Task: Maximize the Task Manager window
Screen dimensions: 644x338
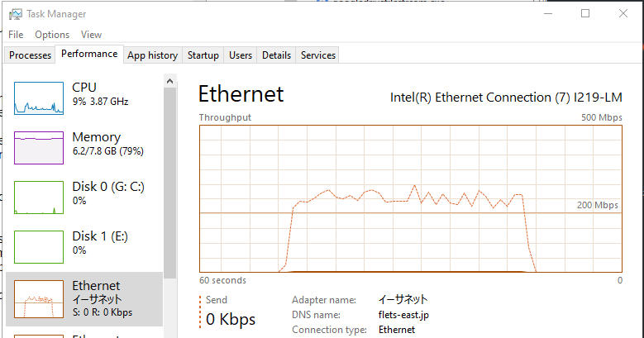Action: pos(585,13)
